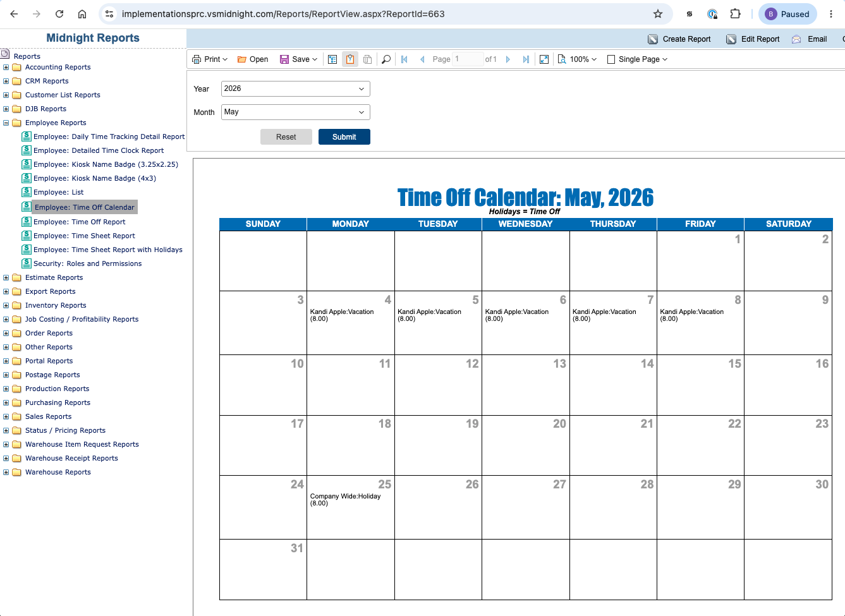Toggle full screen report view icon
The height and width of the screenshot is (616, 845).
point(544,59)
